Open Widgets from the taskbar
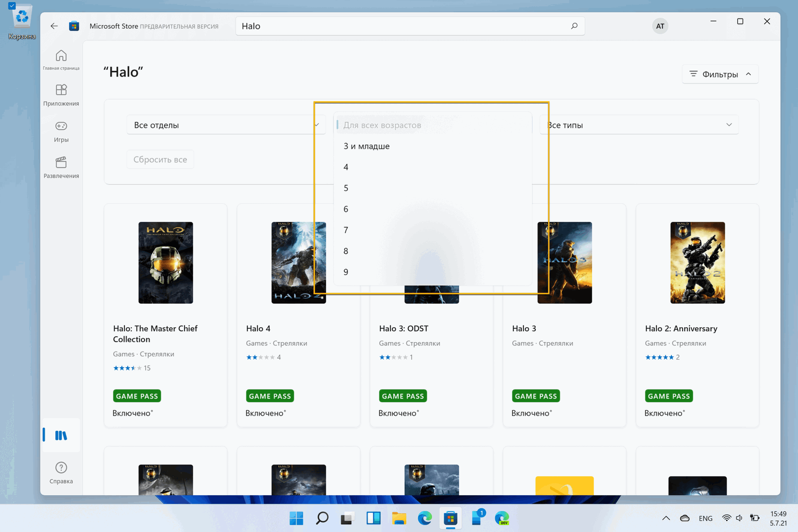798x532 pixels. (373, 518)
